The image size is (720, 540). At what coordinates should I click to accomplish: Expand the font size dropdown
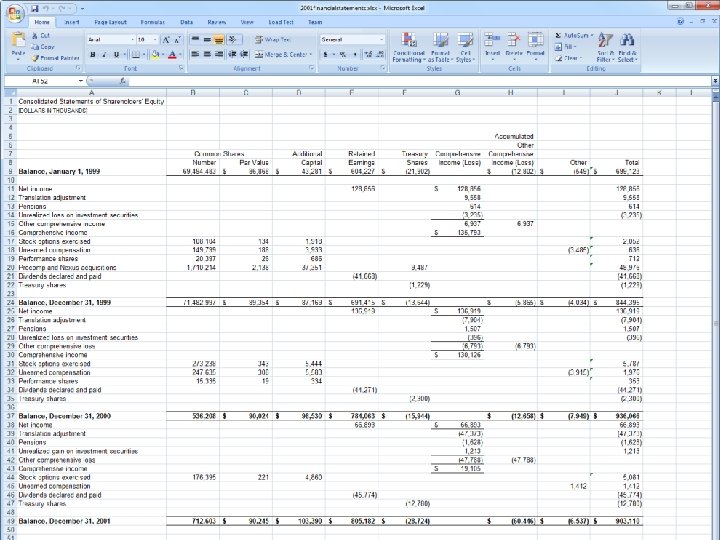coord(155,40)
